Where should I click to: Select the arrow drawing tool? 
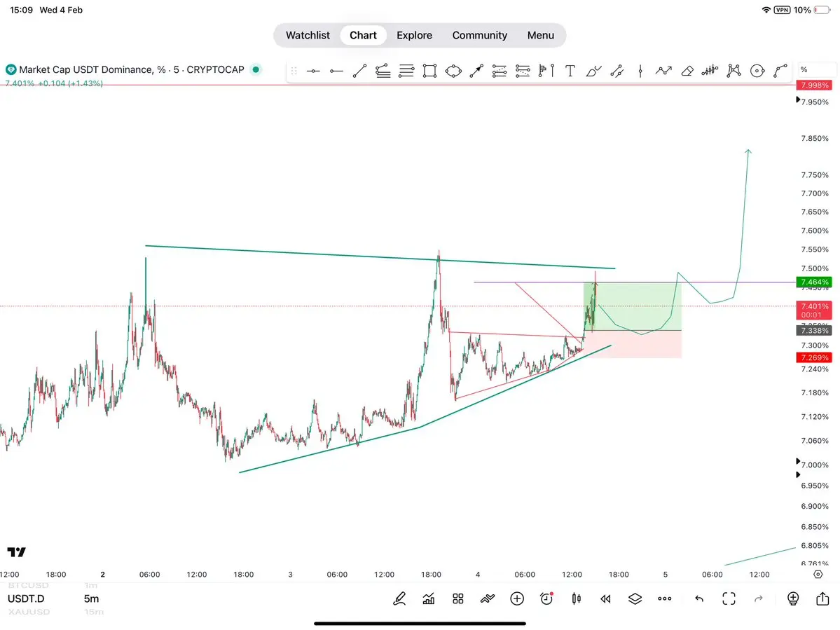tap(476, 71)
